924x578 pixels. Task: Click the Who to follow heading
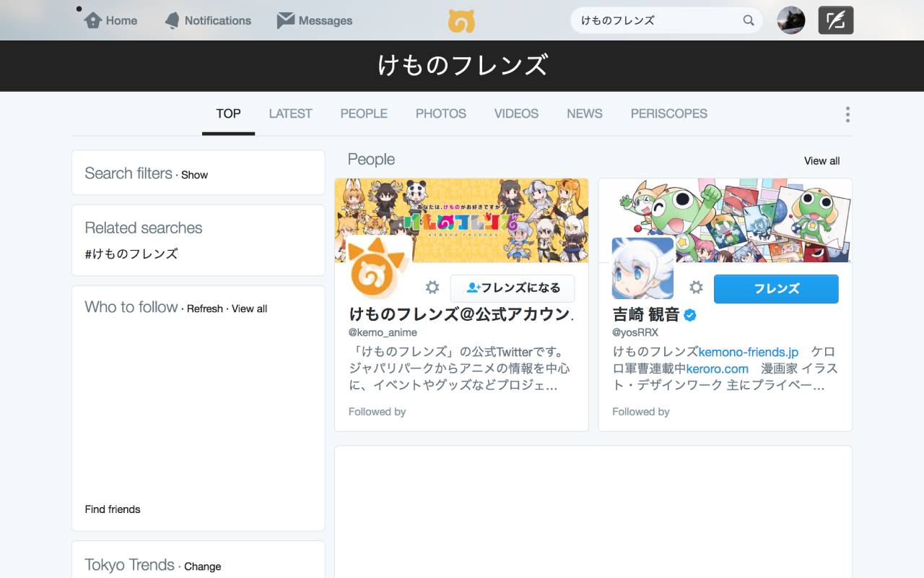[131, 307]
